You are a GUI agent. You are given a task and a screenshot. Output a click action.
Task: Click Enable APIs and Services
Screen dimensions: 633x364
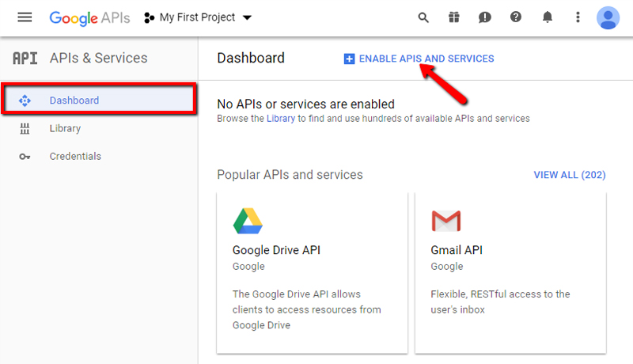tap(419, 59)
